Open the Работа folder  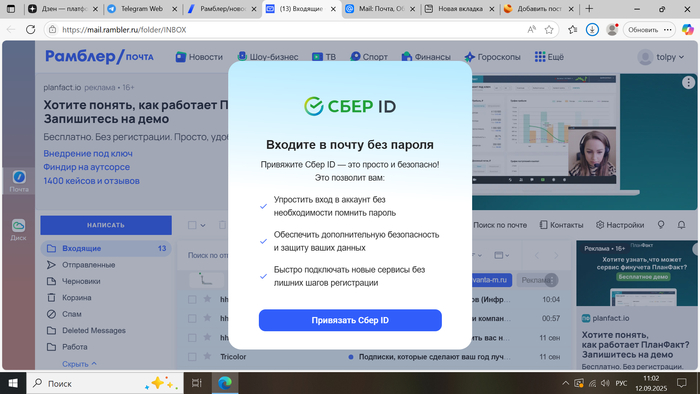(x=106, y=347)
